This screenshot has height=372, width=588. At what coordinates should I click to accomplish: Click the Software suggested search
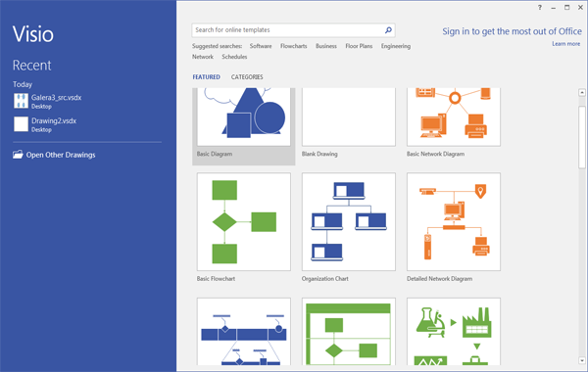[x=261, y=46]
